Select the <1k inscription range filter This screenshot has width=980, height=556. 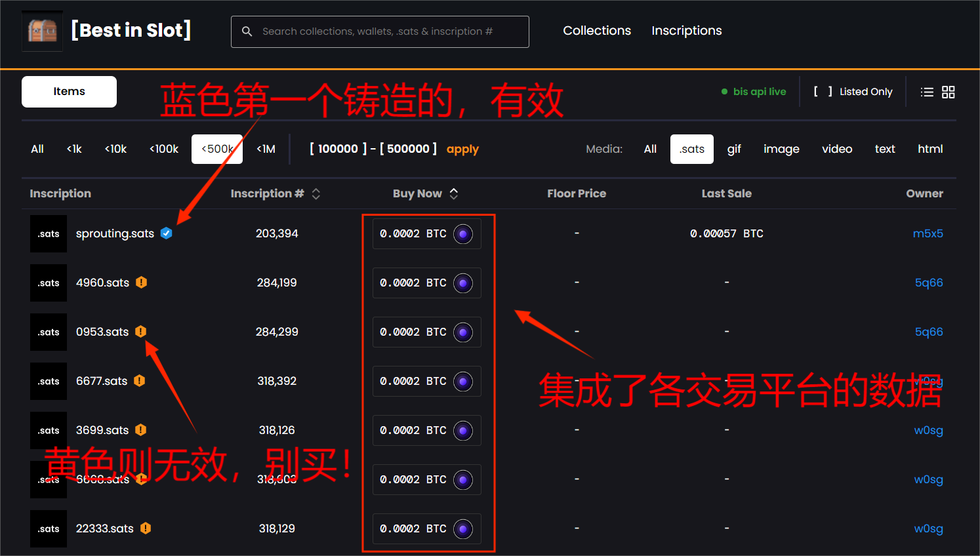[74, 149]
